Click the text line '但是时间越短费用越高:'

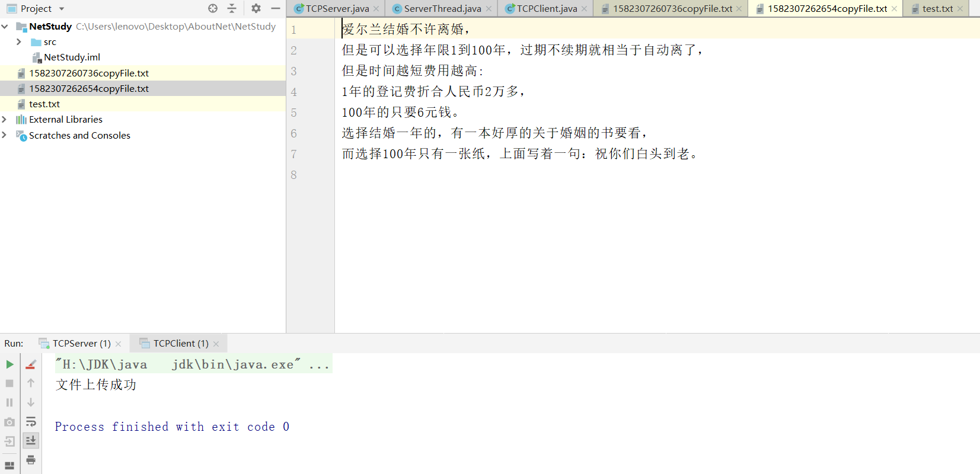pos(413,71)
